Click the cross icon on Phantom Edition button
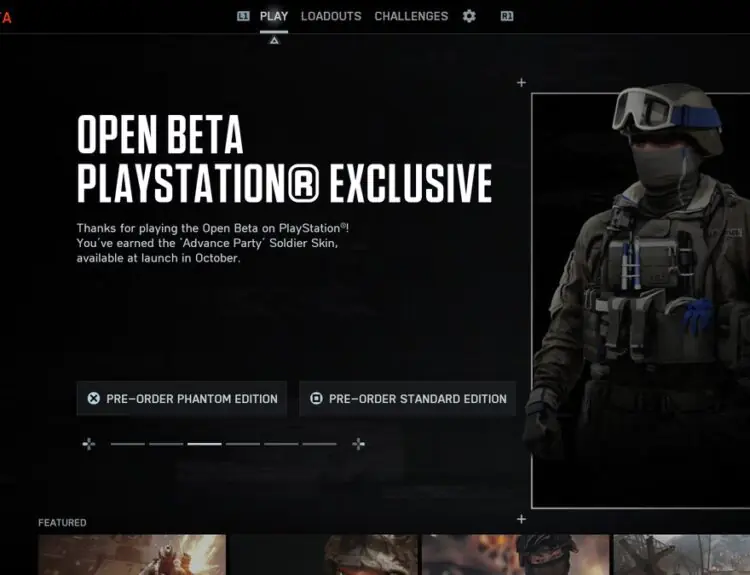 94,398
